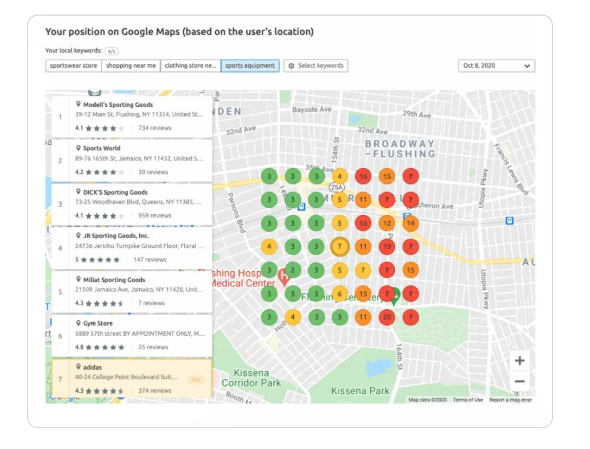Select the 'sportswear store' keyword tab
Image resolution: width=590 pixels, height=449 pixels.
pyautogui.click(x=73, y=65)
